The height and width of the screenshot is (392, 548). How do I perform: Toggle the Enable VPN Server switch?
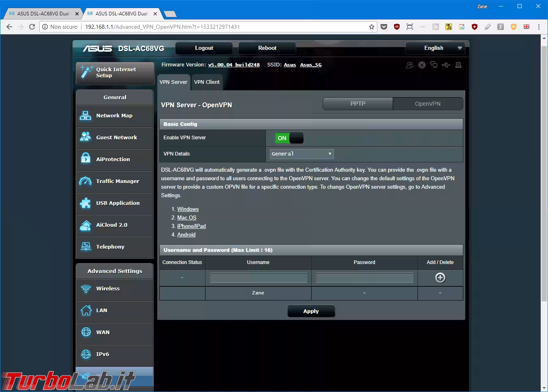(289, 138)
